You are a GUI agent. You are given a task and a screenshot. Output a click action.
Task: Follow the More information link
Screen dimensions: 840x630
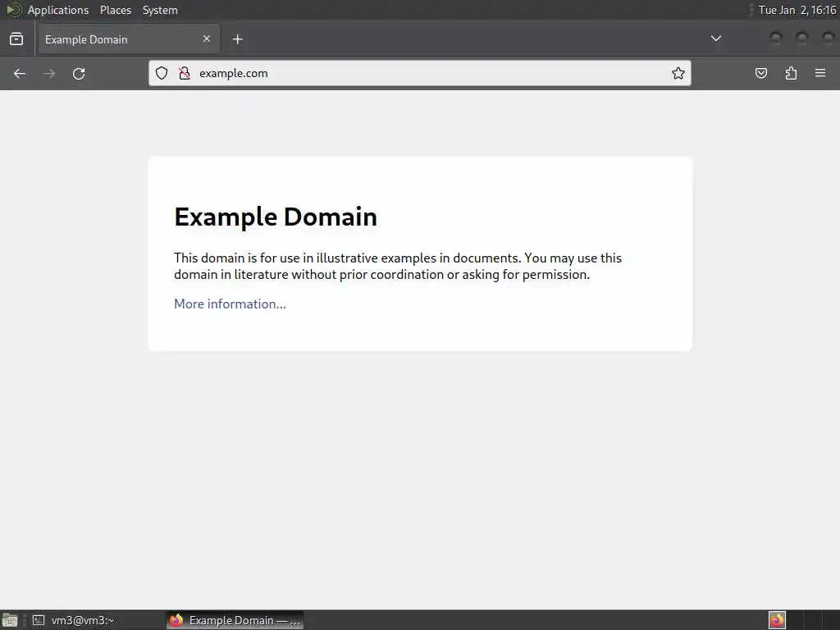click(230, 304)
